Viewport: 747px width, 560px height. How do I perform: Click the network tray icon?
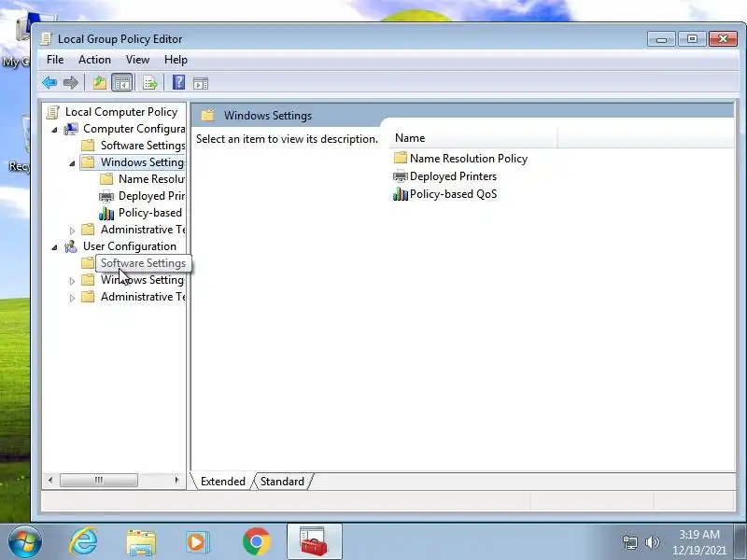pyautogui.click(x=630, y=542)
